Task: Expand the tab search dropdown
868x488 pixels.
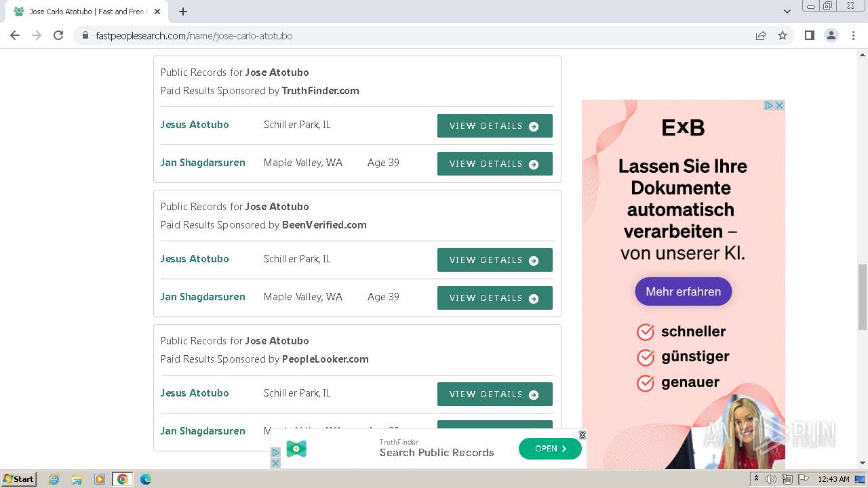Action: (787, 12)
